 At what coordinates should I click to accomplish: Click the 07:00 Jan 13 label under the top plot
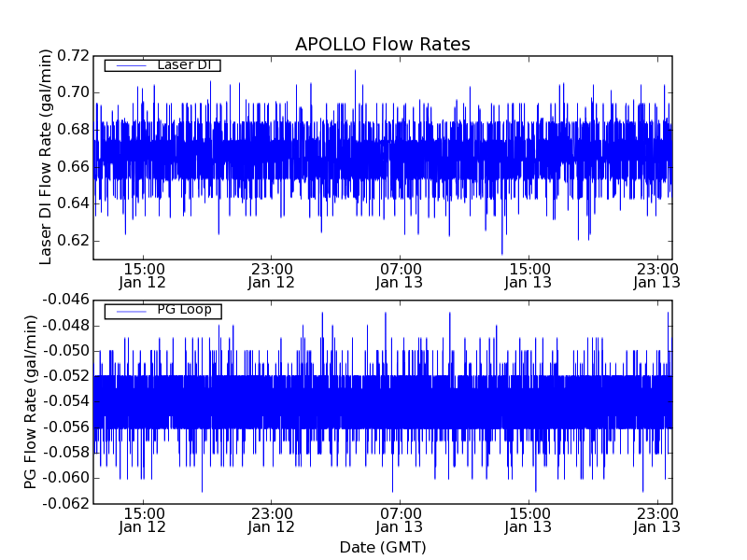click(x=400, y=275)
